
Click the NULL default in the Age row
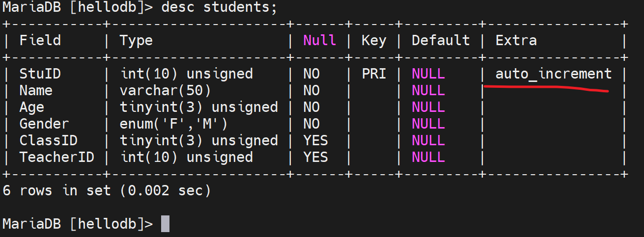(428, 107)
